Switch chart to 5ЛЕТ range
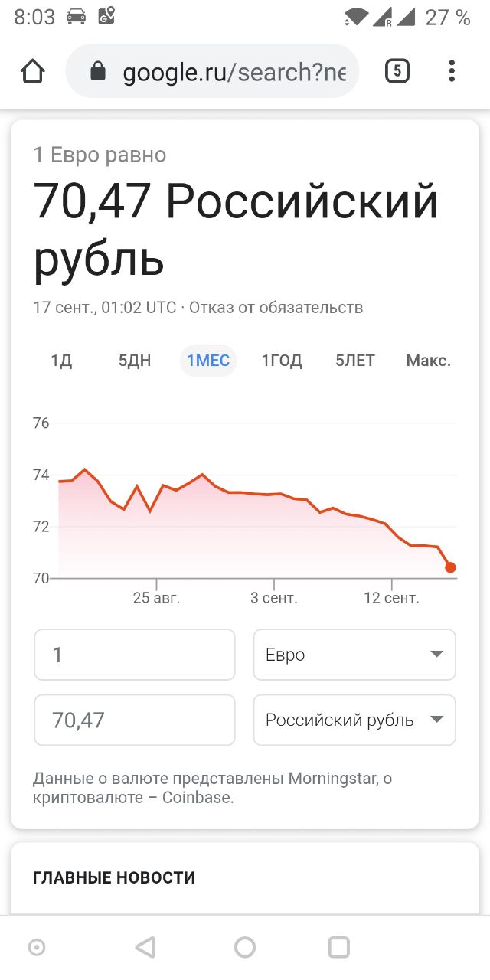Viewport: 490px width, 980px height. (355, 361)
